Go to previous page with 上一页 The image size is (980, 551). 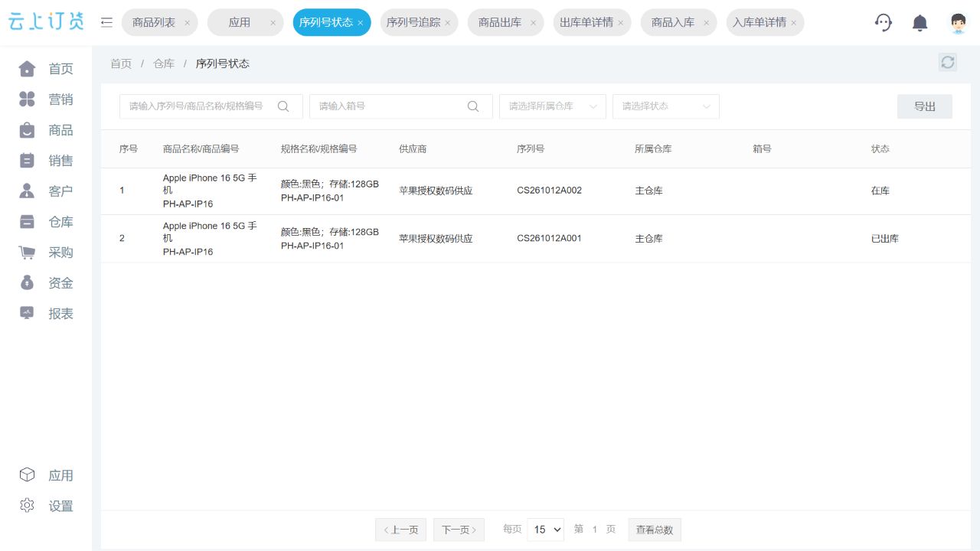[x=400, y=530]
